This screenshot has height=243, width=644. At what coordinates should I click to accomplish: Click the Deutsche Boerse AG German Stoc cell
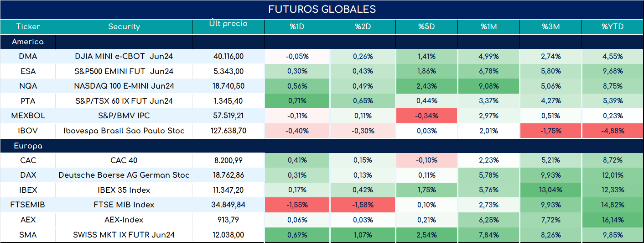124,175
